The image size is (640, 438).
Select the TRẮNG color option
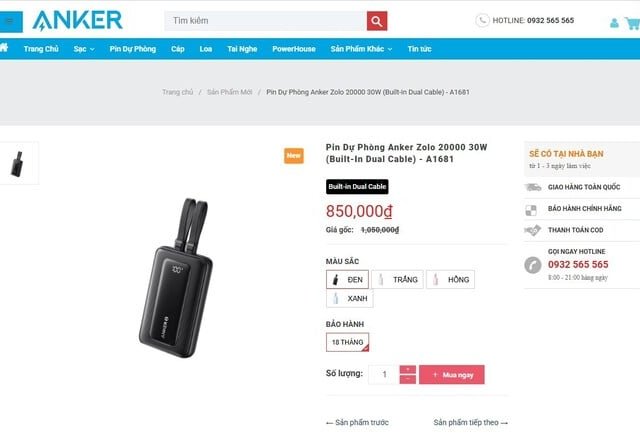tap(397, 279)
